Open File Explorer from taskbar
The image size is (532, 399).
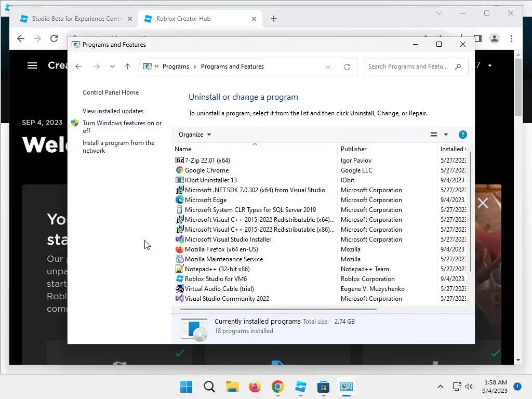pyautogui.click(x=232, y=387)
